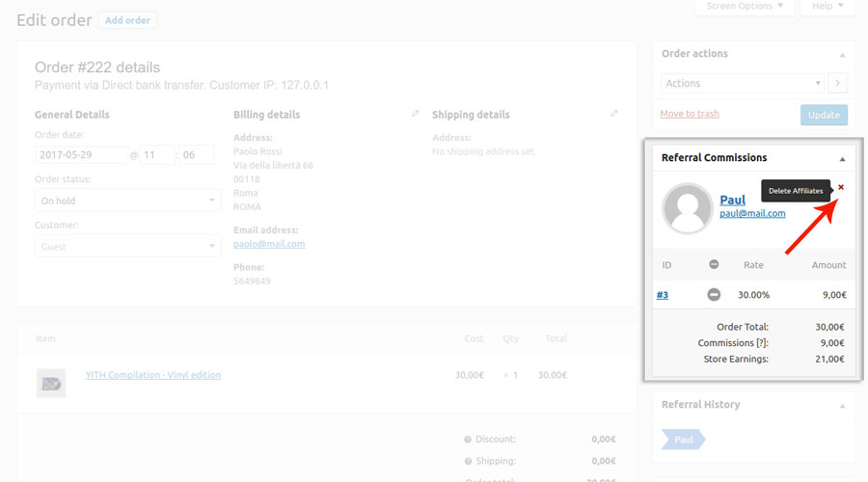Open the Screen Options tab
Screen dimensions: 868x482
pos(745,7)
